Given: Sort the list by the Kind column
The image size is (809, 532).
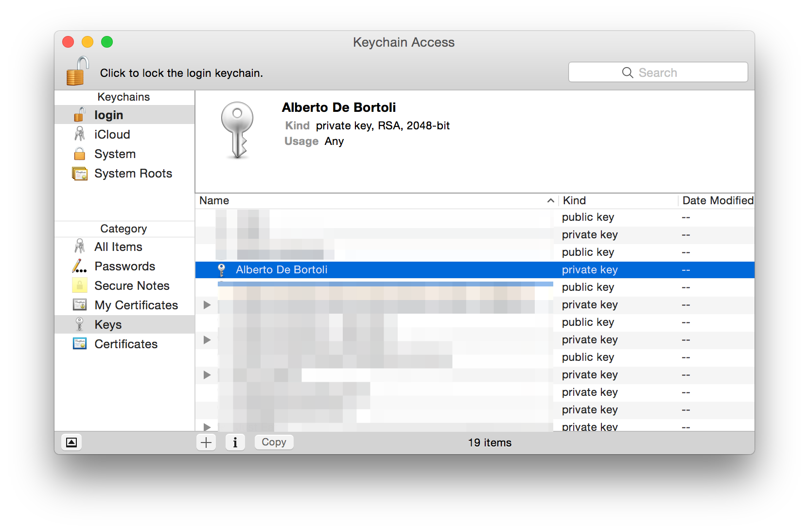Looking at the screenshot, I should (x=618, y=200).
